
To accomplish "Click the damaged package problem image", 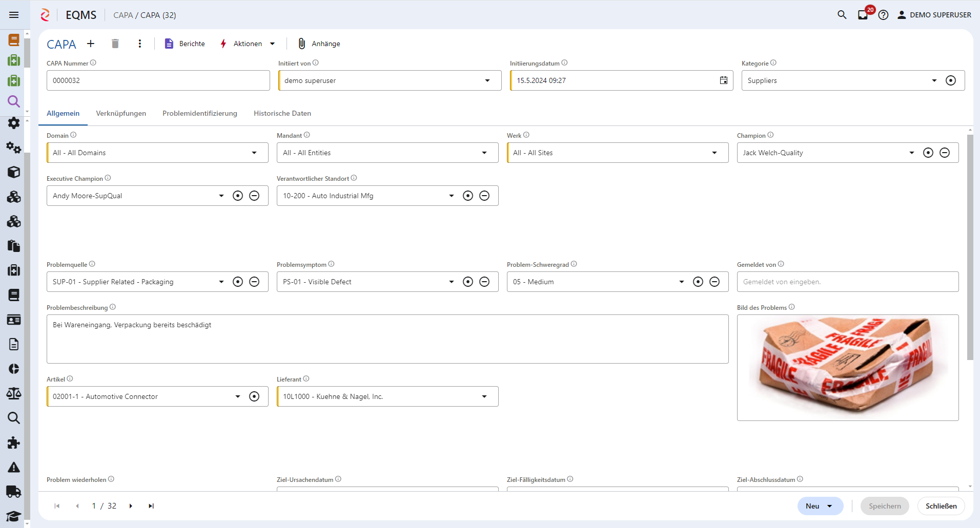I will (x=848, y=367).
